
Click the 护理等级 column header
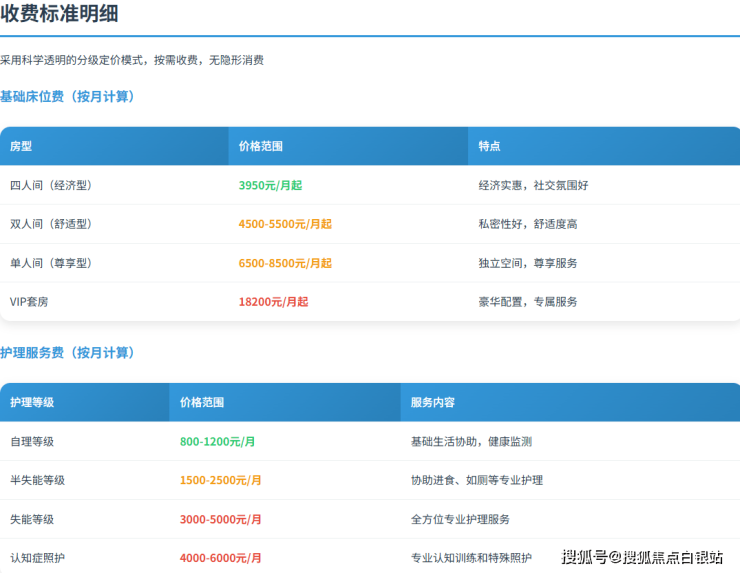32,402
